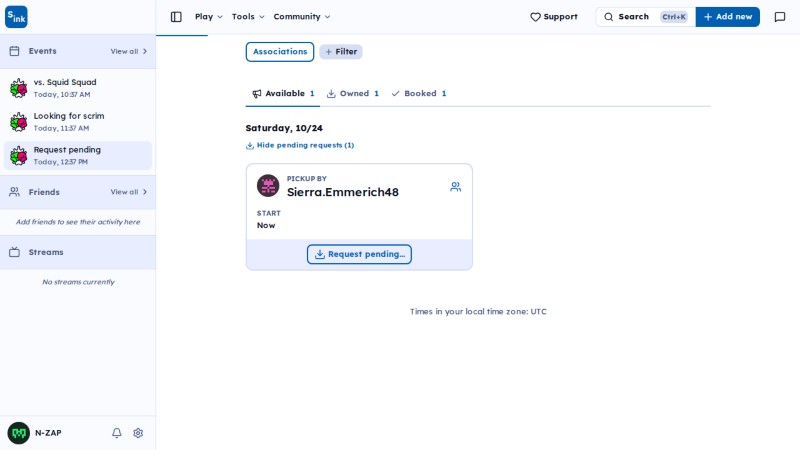Hide pending requests
The image size is (800, 450).
[x=300, y=145]
